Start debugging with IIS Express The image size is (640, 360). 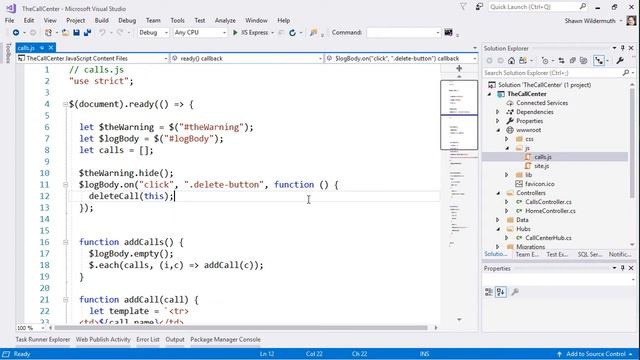pyautogui.click(x=250, y=32)
